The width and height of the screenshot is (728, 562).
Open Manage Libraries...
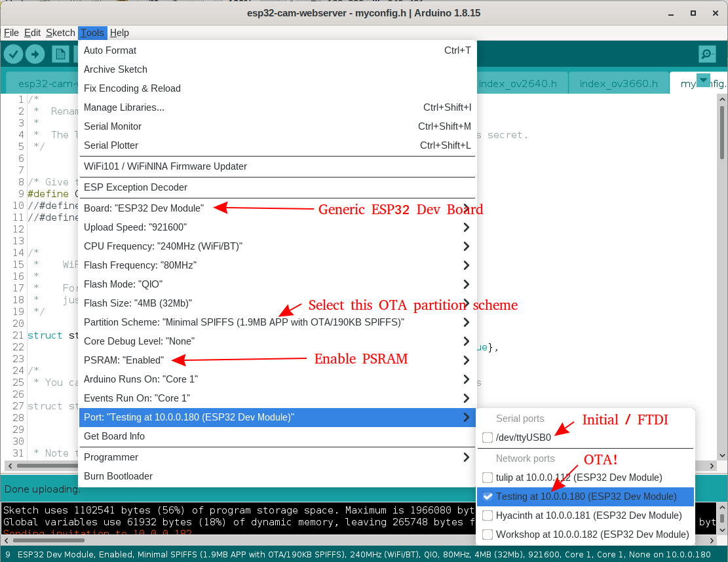[x=277, y=107]
